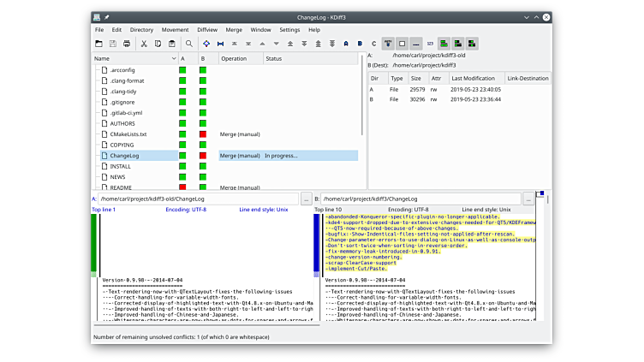Toggle the auto-advance toolbar button
The height and width of the screenshot is (362, 644).
click(x=388, y=44)
